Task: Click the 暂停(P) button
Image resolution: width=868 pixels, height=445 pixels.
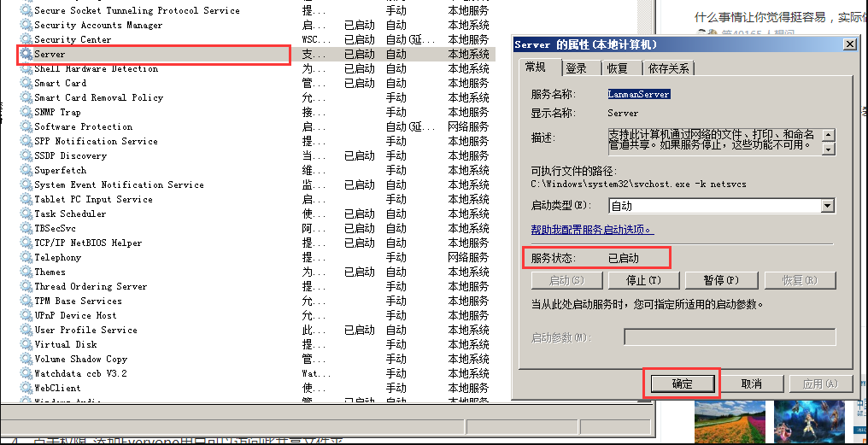Action: [721, 281]
